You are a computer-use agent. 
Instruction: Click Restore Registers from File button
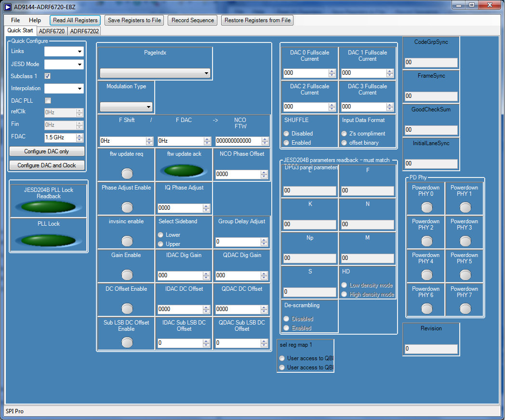click(257, 20)
